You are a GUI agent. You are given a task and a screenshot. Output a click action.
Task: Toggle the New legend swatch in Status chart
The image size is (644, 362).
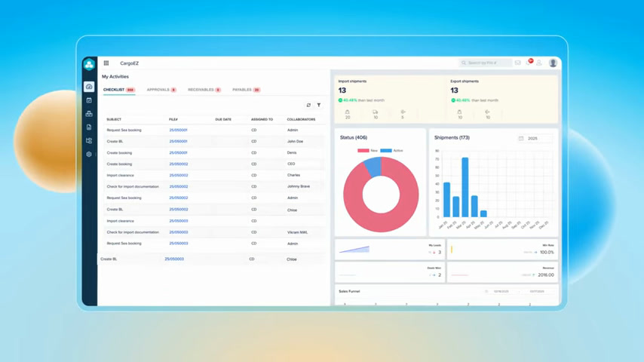363,150
